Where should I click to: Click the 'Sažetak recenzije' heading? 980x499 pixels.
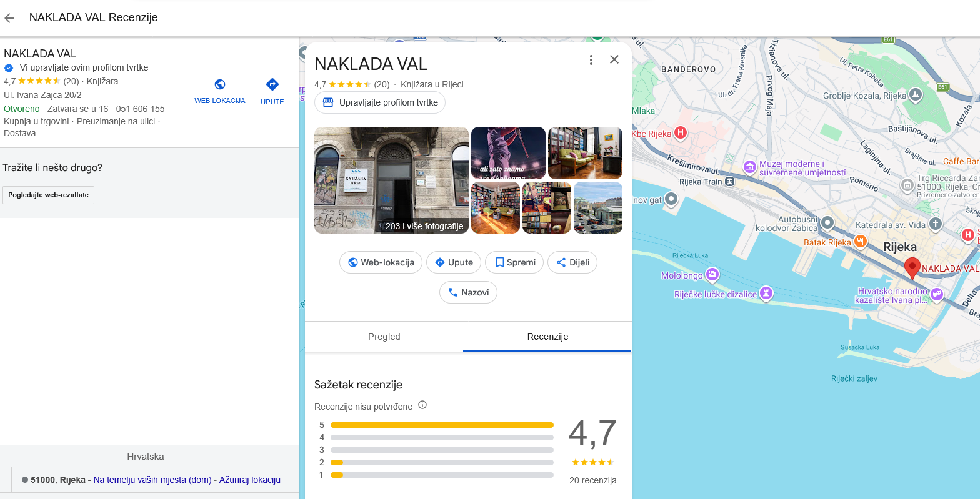pos(358,385)
